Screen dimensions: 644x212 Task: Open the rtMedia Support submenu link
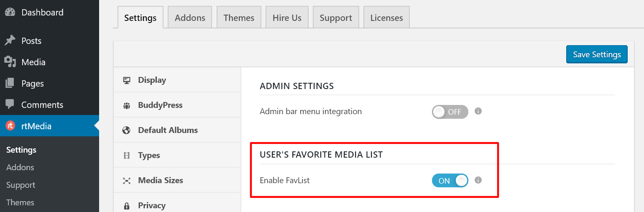20,185
